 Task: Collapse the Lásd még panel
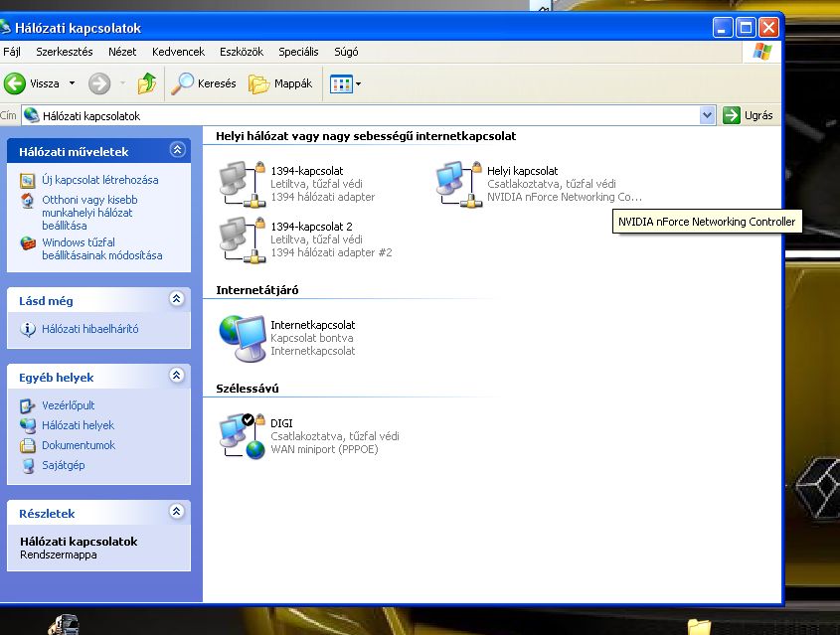177,299
